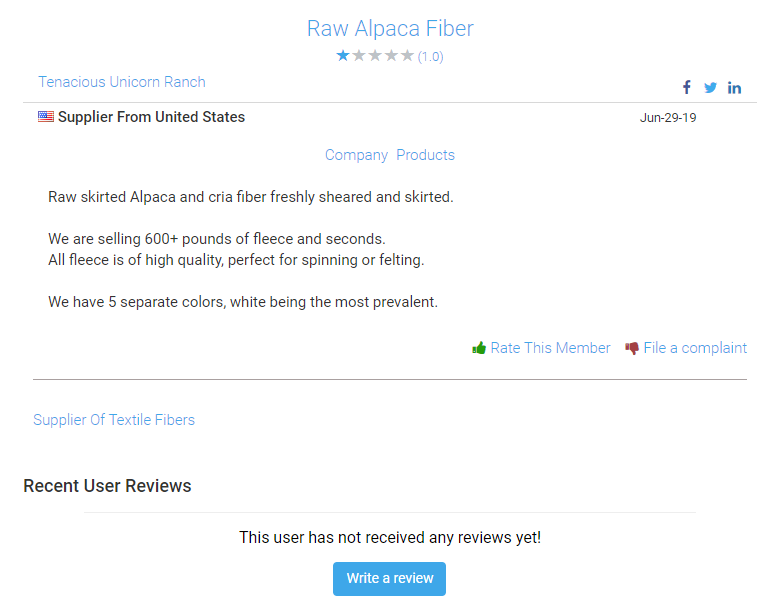The height and width of the screenshot is (606, 768).
Task: Click File a complaint link
Action: point(695,348)
